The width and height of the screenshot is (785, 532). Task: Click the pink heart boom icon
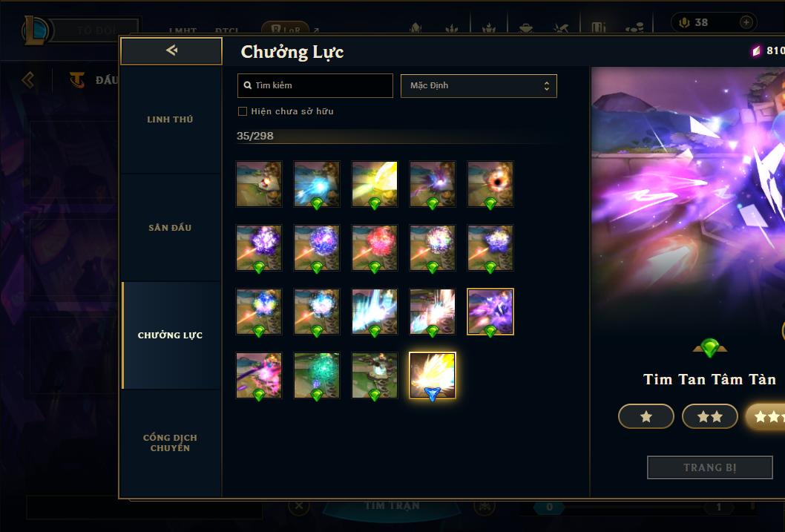click(x=259, y=375)
